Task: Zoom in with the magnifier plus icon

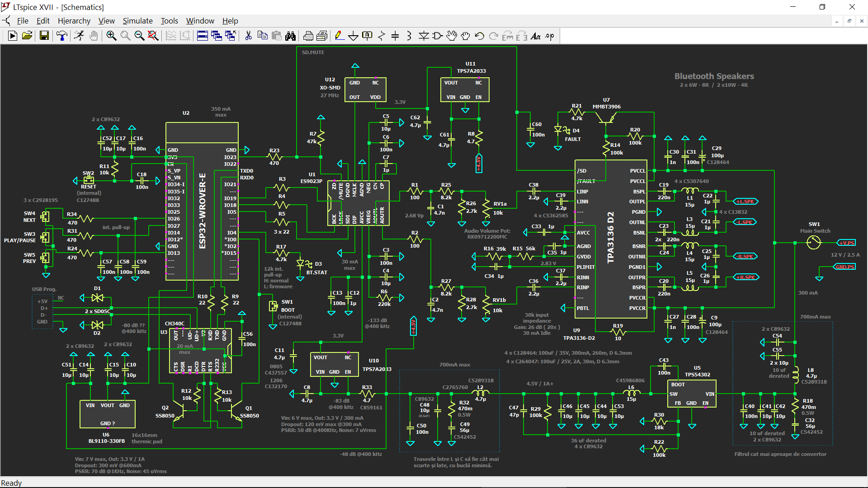Action: (111, 36)
